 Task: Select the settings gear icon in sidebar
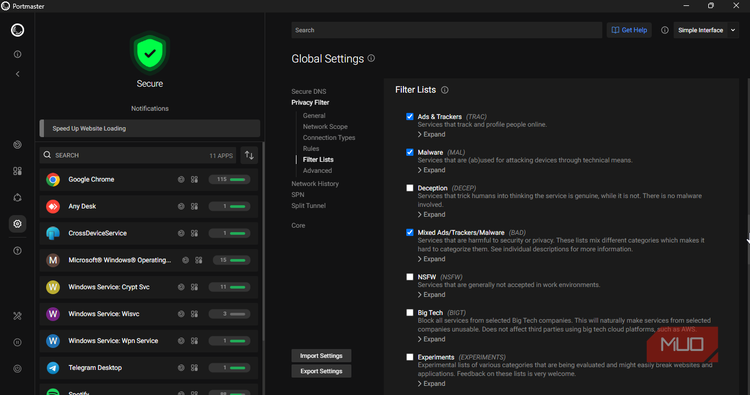[x=17, y=224]
